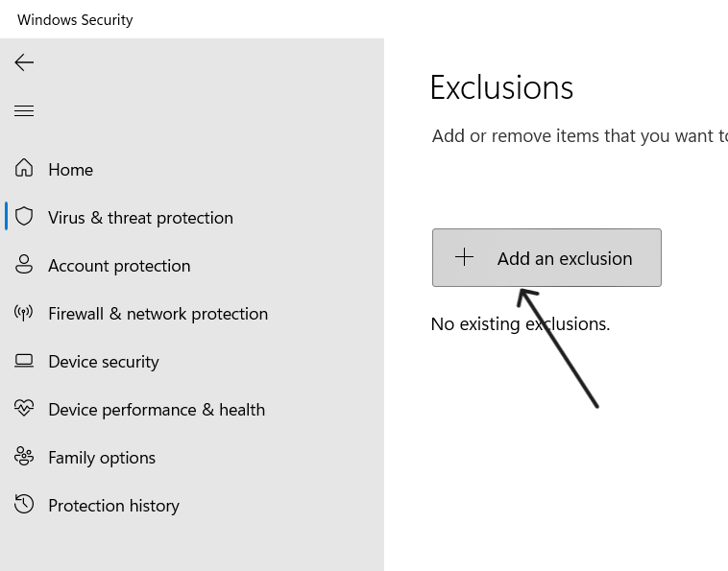The height and width of the screenshot is (571, 728).
Task: Click the plus icon for adding exclusion
Action: [464, 257]
